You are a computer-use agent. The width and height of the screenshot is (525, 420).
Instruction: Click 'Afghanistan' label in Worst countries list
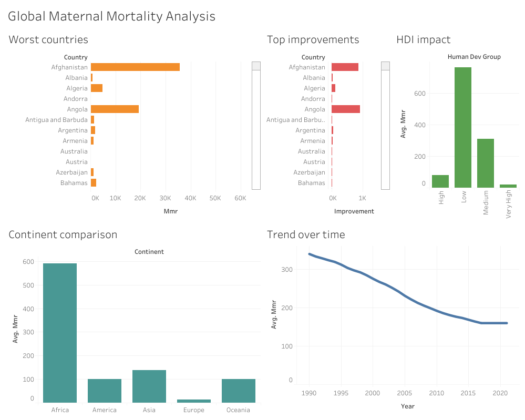point(69,67)
